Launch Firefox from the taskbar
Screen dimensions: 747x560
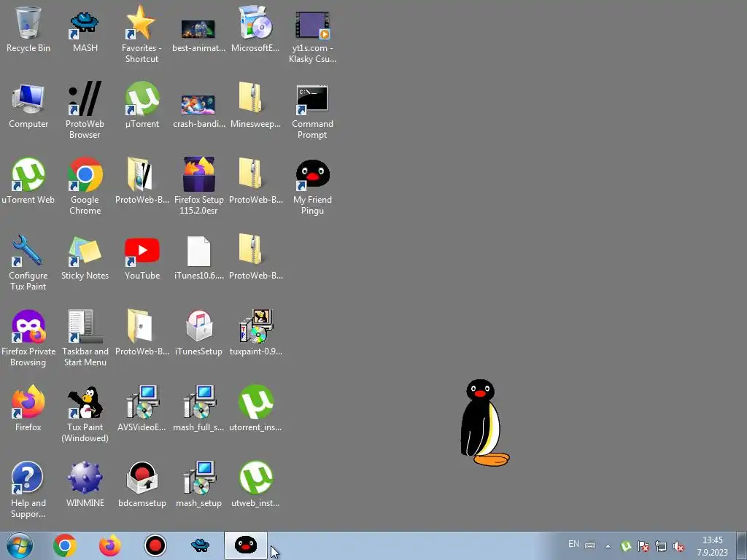110,545
